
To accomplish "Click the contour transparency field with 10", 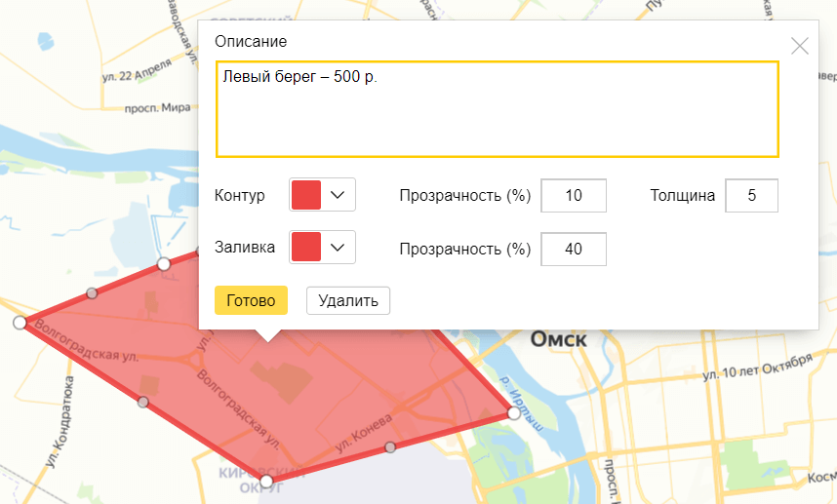I will tap(574, 195).
